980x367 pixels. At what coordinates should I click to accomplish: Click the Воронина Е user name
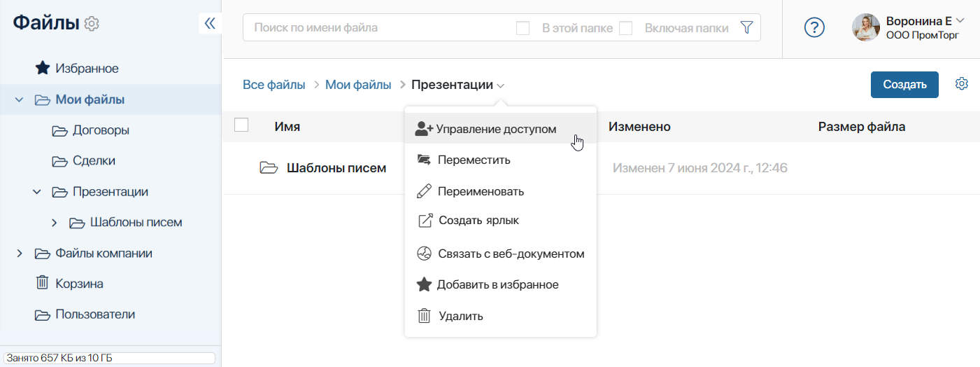(x=918, y=20)
